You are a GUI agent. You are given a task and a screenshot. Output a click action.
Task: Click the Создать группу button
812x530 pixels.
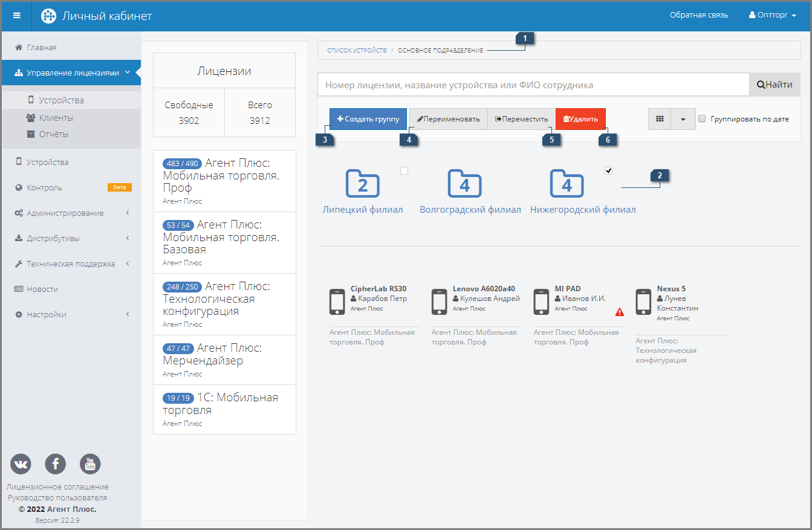click(x=368, y=119)
